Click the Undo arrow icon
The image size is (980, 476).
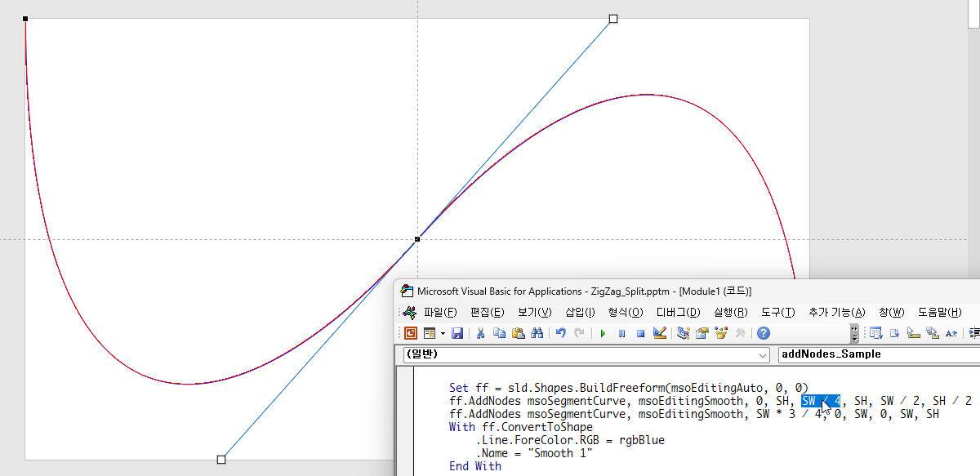pos(561,333)
